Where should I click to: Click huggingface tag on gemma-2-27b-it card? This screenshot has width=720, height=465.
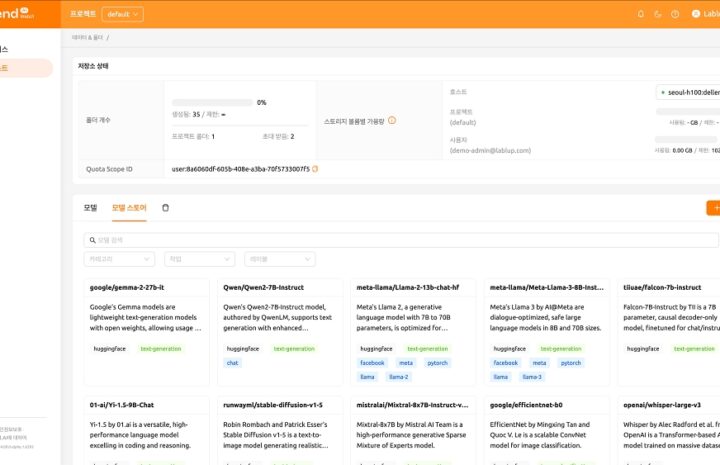click(x=110, y=349)
